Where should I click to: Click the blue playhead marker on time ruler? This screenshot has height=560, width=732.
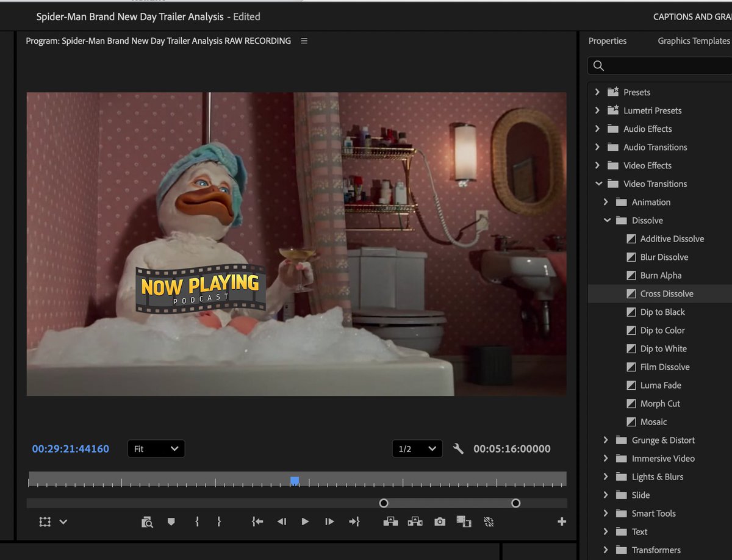point(295,481)
